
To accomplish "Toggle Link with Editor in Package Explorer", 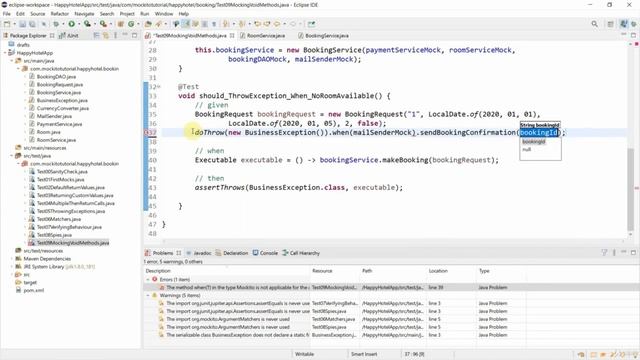I will [106, 36].
